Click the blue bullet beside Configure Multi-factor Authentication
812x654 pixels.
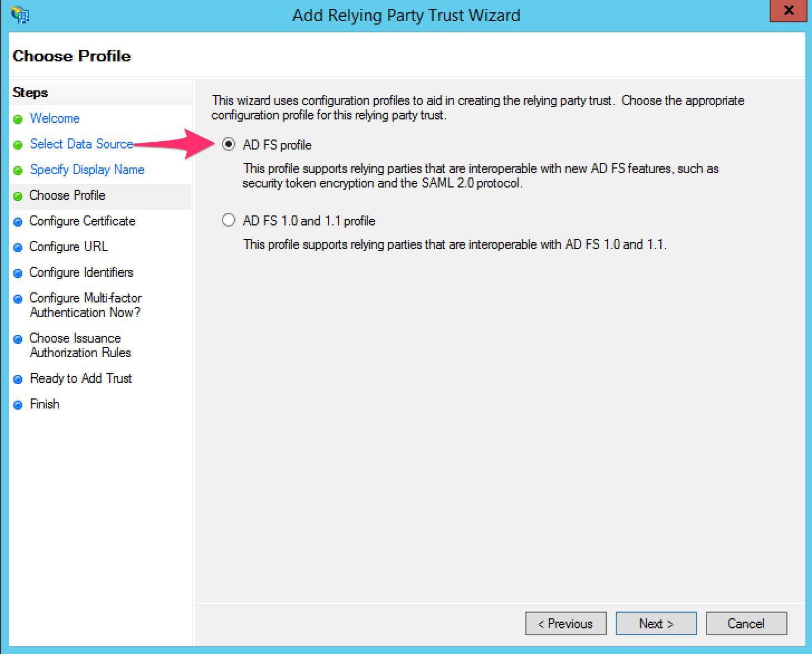click(18, 299)
